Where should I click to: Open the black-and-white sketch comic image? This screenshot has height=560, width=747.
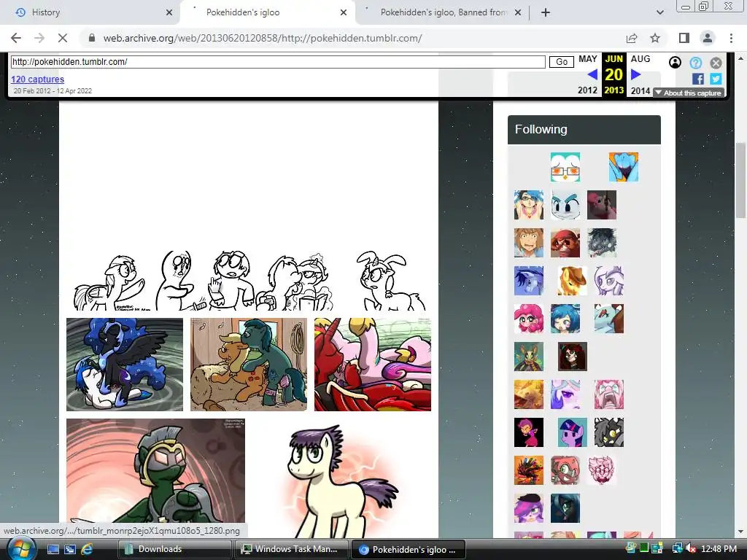point(249,280)
